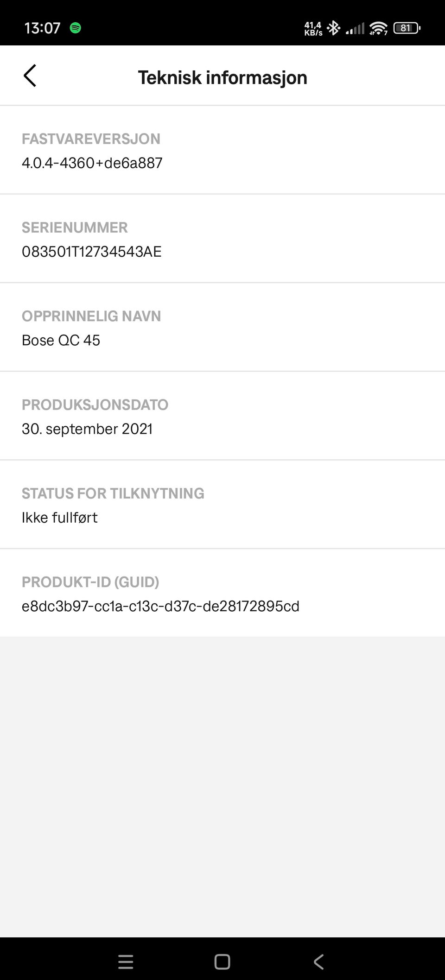Open recent apps from navigation bar
The width and height of the screenshot is (445, 980).
[x=126, y=962]
